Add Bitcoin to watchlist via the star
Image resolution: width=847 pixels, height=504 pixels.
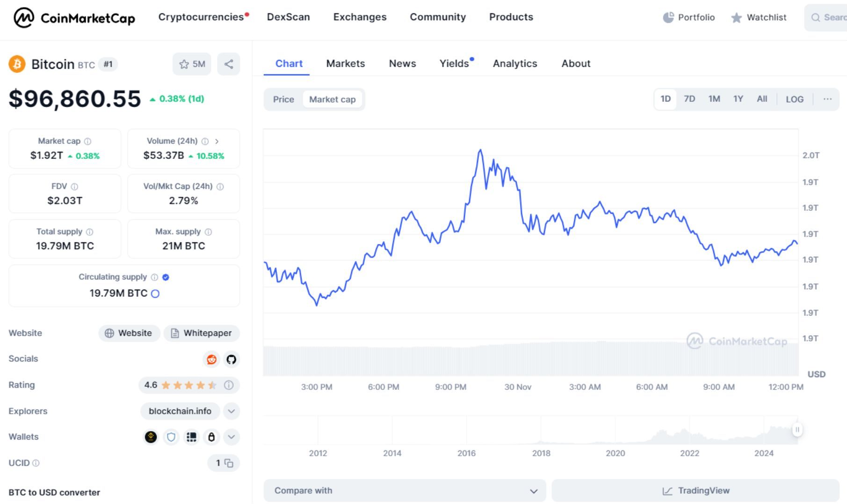(185, 64)
